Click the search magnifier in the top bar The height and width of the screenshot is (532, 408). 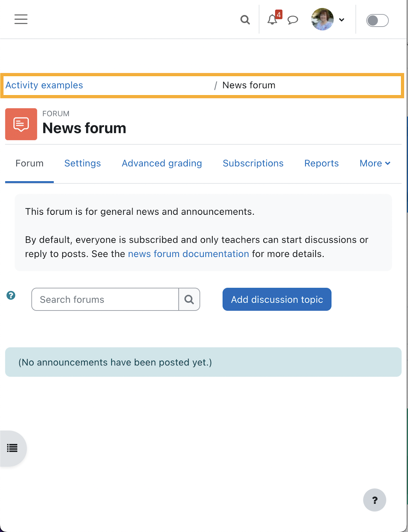tap(245, 20)
